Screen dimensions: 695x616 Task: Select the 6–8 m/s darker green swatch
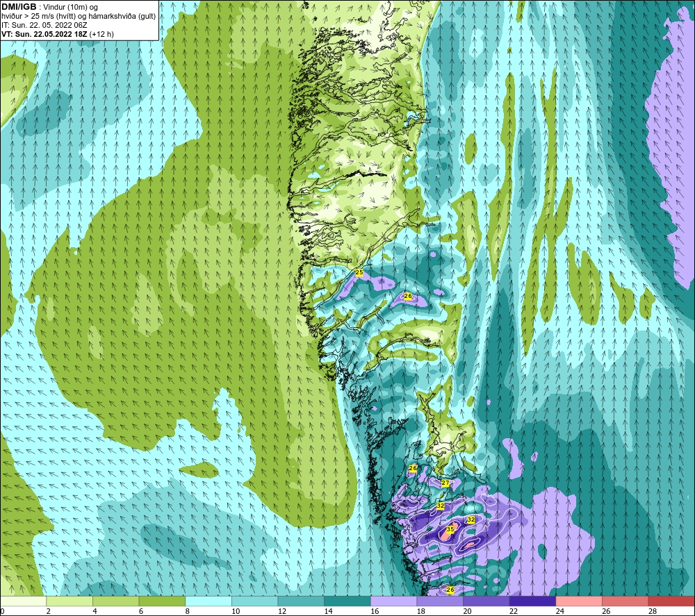162,601
